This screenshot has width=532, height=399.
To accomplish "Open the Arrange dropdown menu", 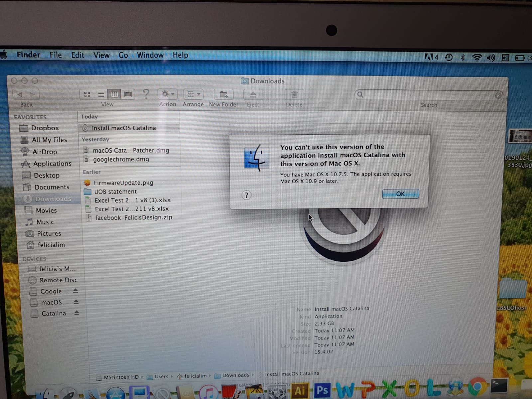I will point(193,94).
